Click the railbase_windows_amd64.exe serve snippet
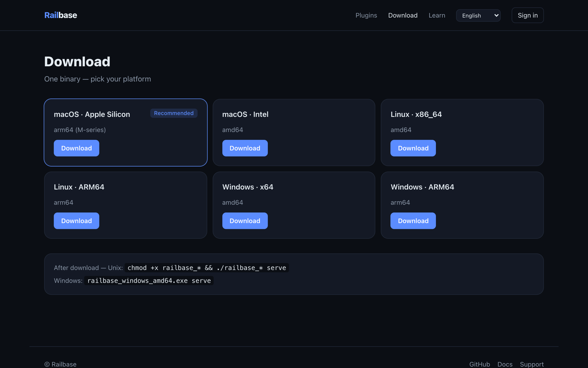Image resolution: width=588 pixels, height=368 pixels. [149, 281]
